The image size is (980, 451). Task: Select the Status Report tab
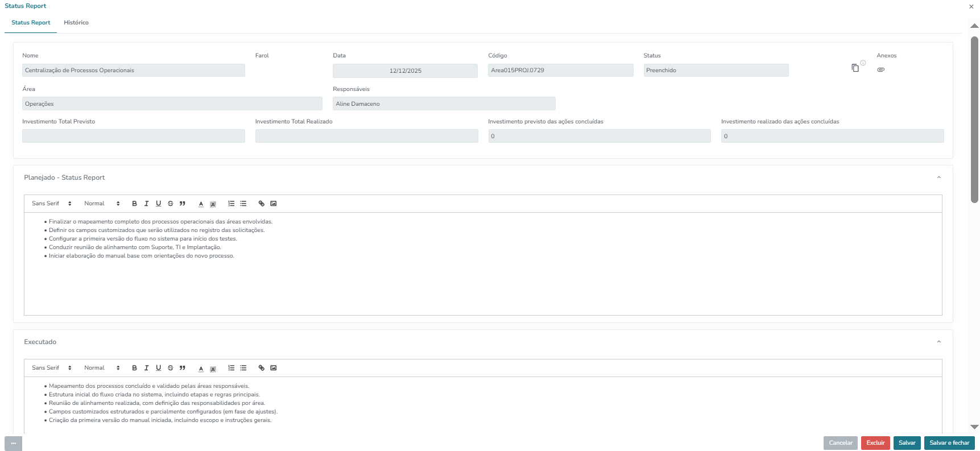tap(31, 23)
